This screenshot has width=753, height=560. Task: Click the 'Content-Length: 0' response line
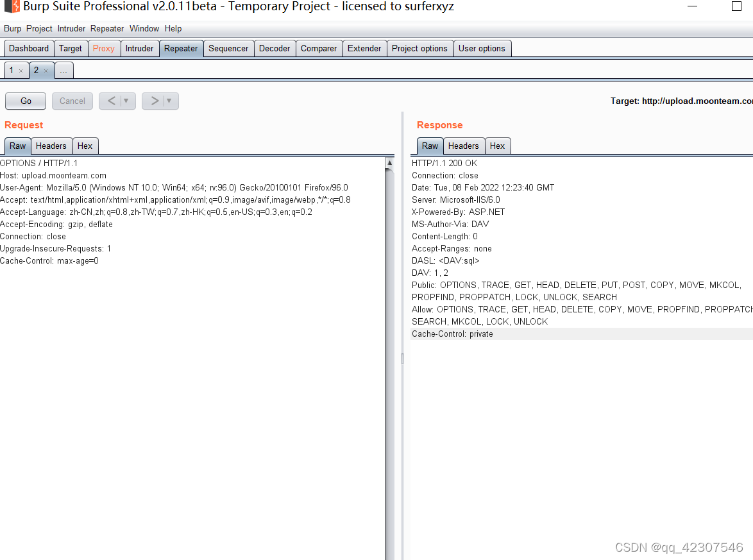coord(444,236)
